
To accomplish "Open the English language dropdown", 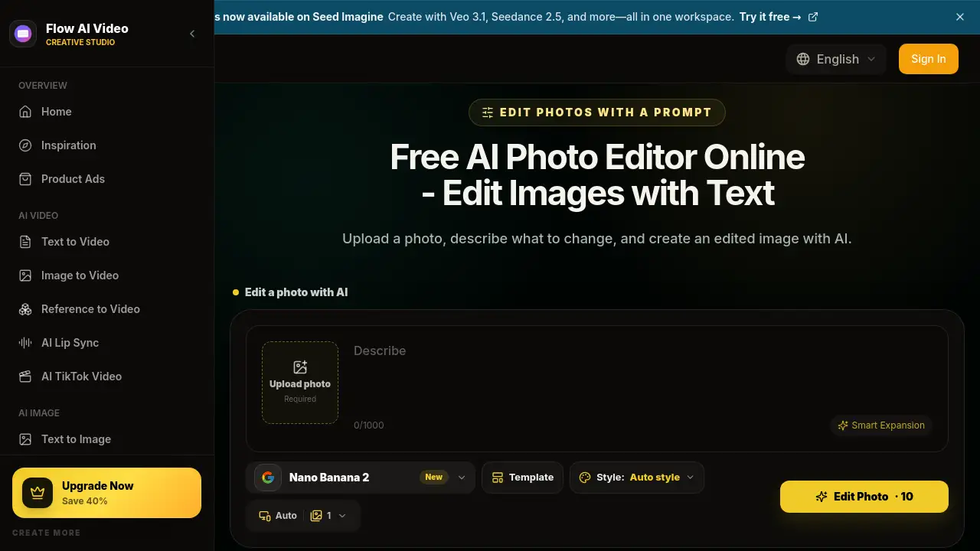I will click(836, 59).
